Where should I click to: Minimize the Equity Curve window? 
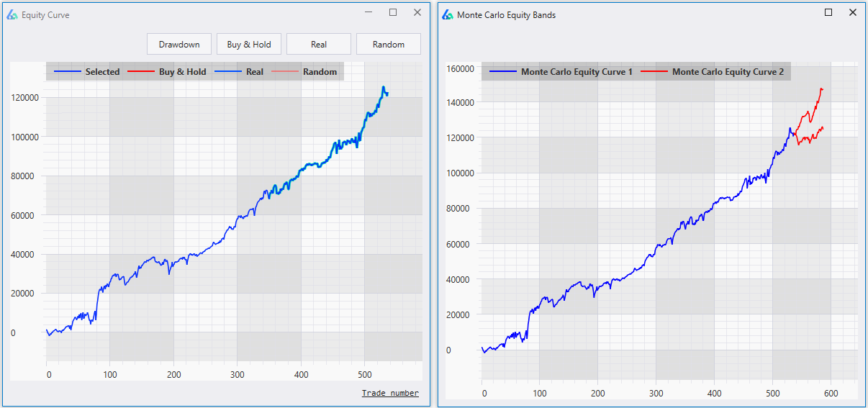369,13
